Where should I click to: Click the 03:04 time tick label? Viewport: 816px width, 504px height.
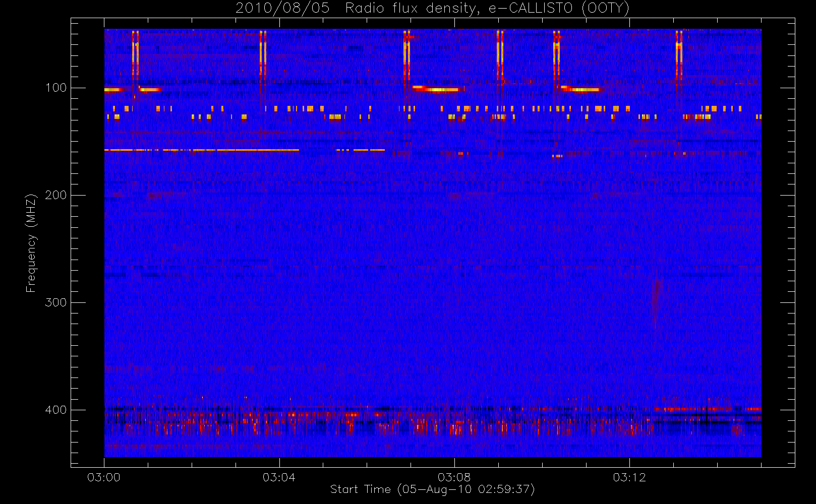click(279, 477)
